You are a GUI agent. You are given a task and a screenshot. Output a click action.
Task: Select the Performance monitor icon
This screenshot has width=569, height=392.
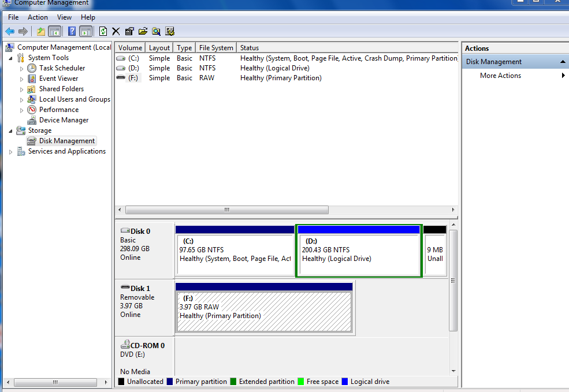coord(32,110)
